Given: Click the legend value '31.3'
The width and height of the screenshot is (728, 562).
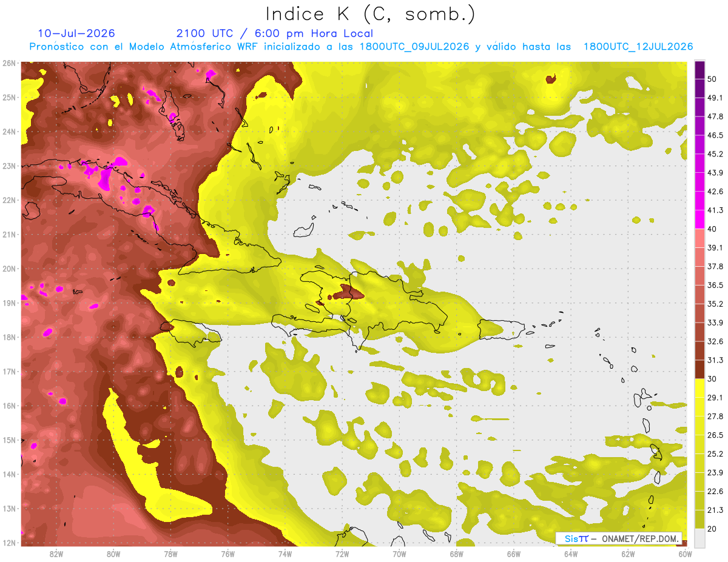Looking at the screenshot, I should pyautogui.click(x=715, y=360).
